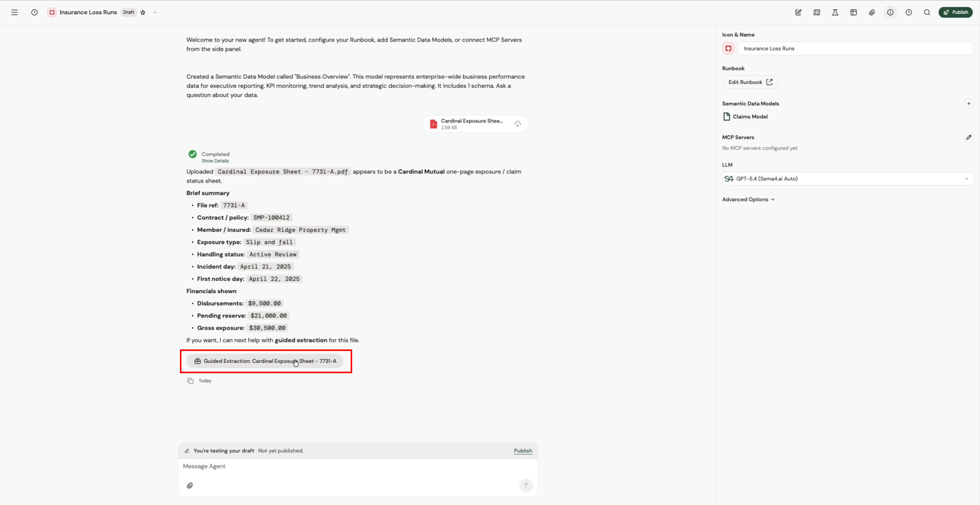
Task: Open the GPT-5.4 LLM dropdown
Action: point(848,179)
